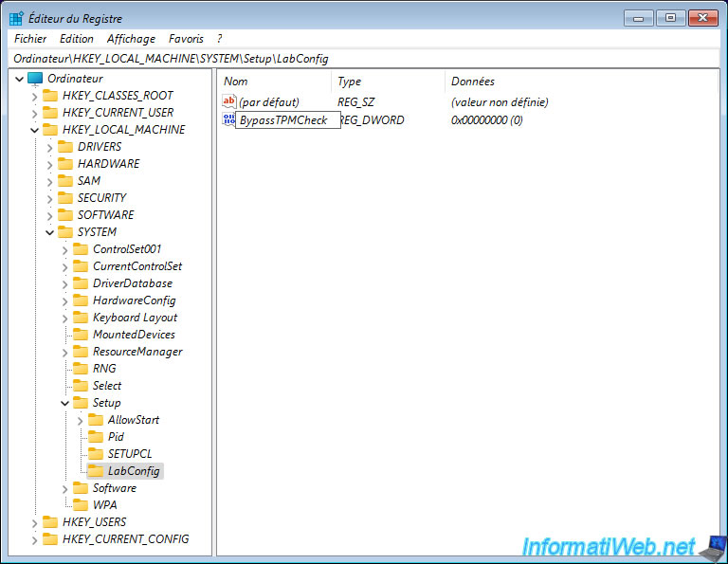Screen dimensions: 728x564
Task: Click the HKEY_CURRENT_USER folder icon
Action: [49, 113]
